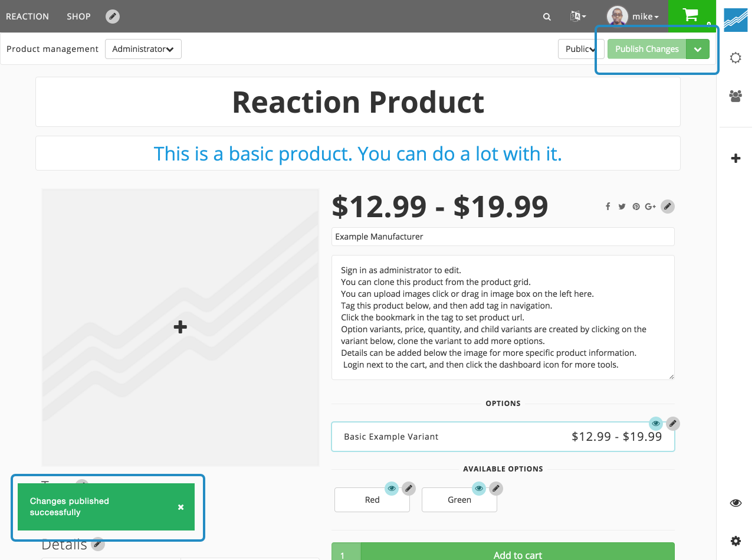
Task: Share product on Twitter
Action: [x=622, y=207]
